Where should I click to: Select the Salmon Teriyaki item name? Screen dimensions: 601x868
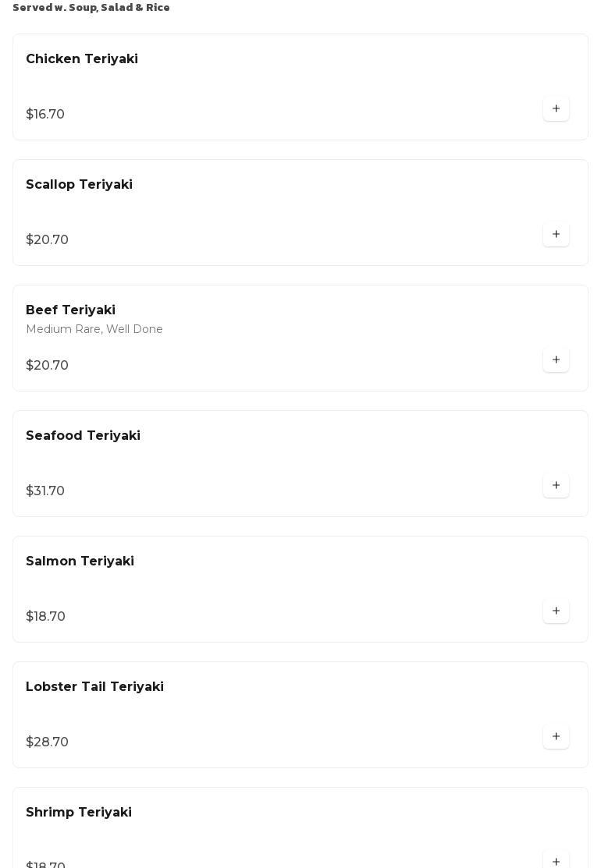80,562
